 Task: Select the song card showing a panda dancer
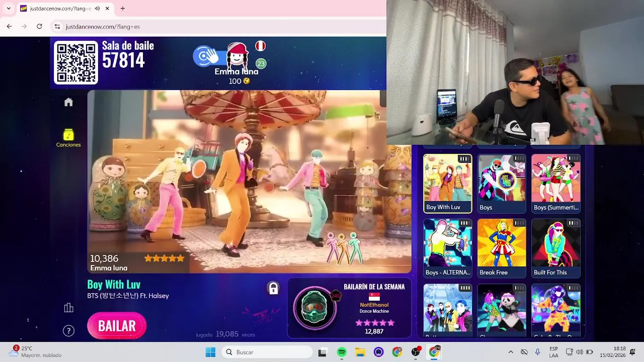click(502, 311)
